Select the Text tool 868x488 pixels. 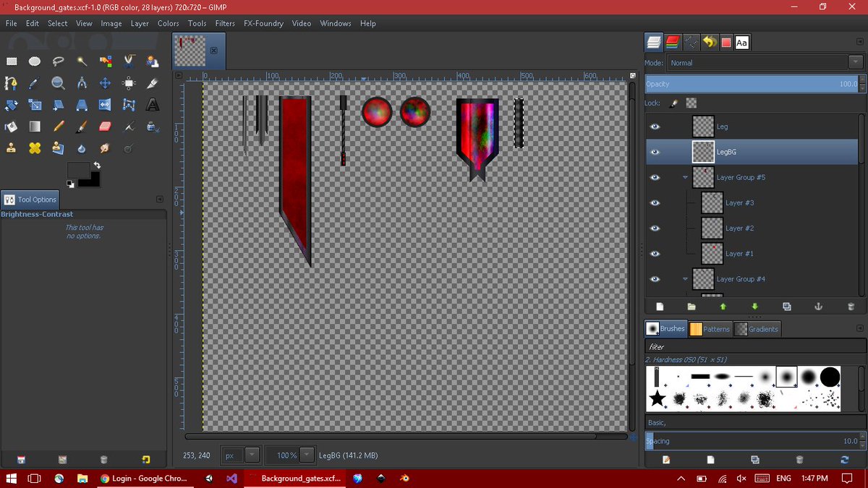pos(153,105)
